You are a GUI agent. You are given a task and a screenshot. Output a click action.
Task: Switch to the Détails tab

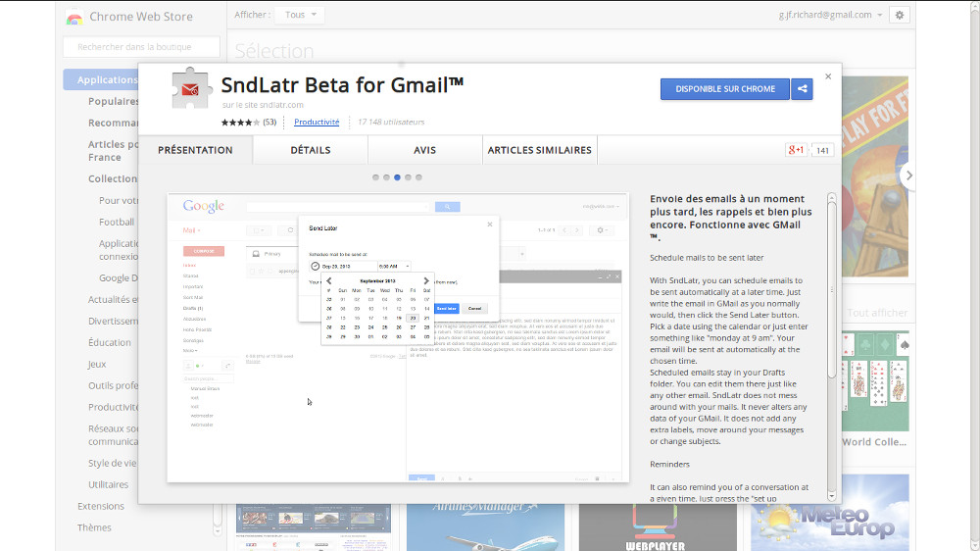point(310,150)
